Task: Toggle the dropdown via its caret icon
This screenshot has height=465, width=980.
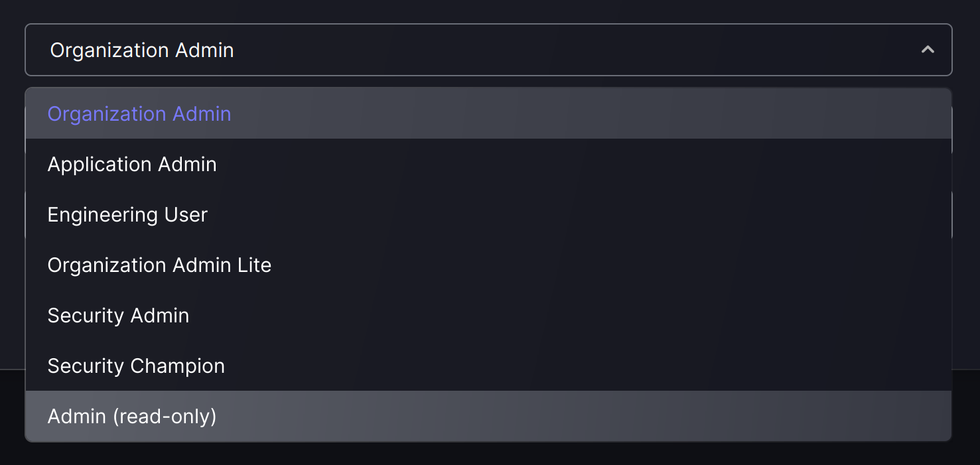Action: 928,50
